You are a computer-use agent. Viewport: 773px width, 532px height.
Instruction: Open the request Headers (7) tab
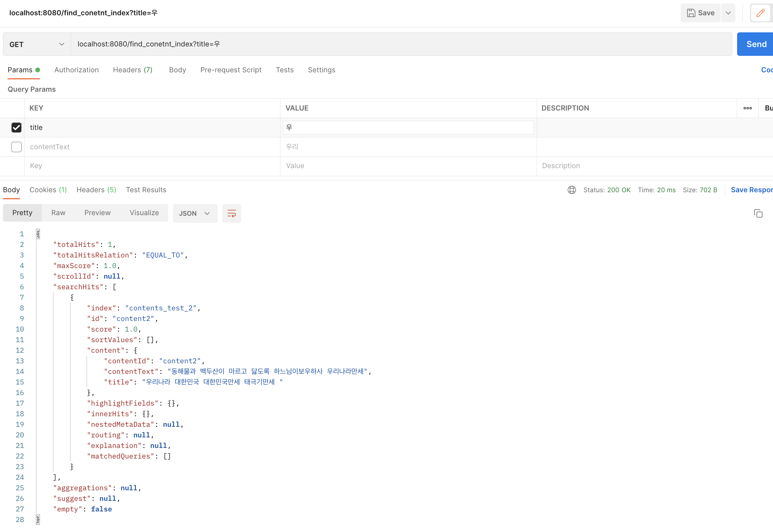pyautogui.click(x=132, y=70)
